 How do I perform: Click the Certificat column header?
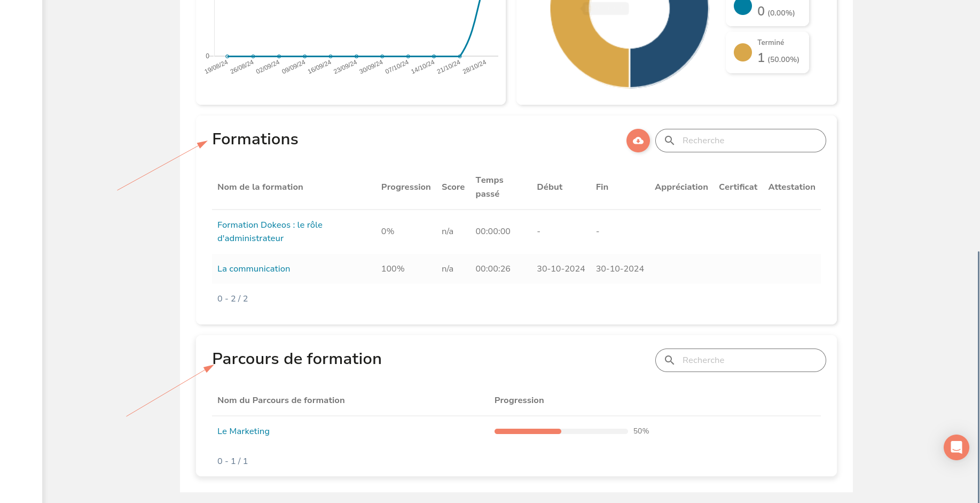738,187
